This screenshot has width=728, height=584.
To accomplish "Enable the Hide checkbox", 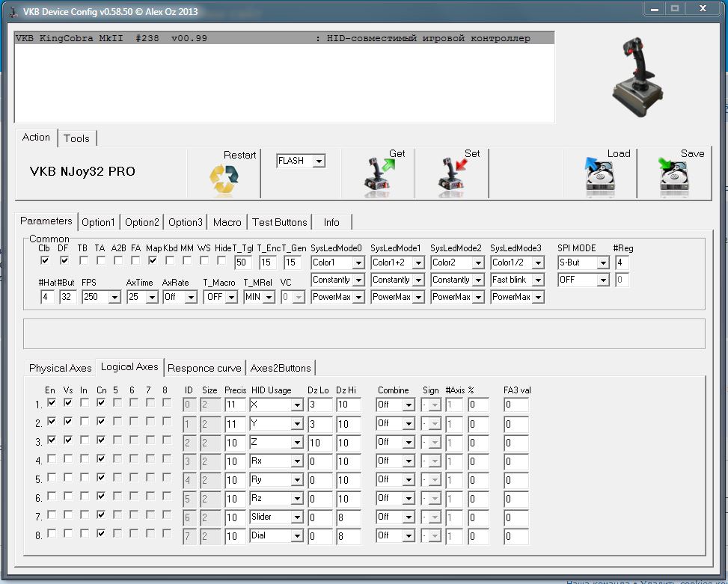I will (221, 261).
